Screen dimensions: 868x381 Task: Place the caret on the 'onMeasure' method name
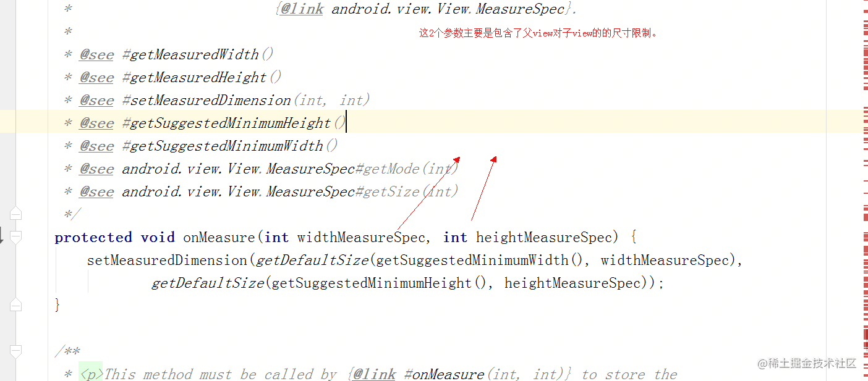point(219,237)
